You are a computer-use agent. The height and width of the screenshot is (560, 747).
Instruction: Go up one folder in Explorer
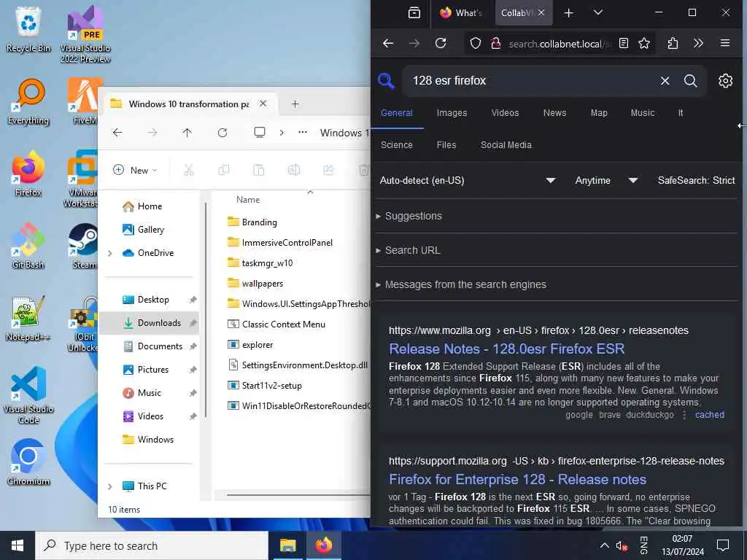click(x=187, y=133)
